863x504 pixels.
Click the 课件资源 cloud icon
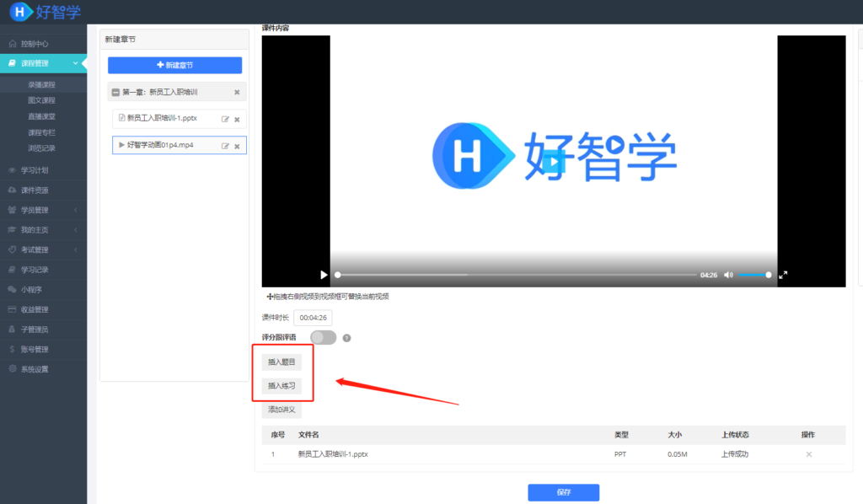[12, 190]
